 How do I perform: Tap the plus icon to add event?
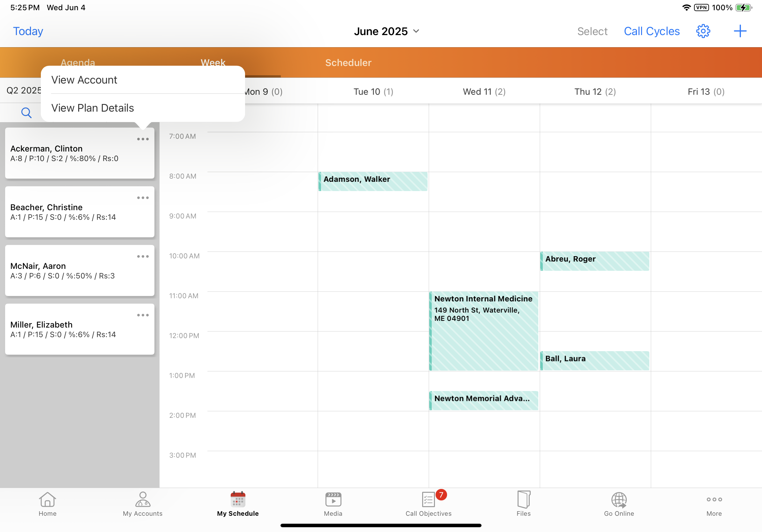pyautogui.click(x=740, y=31)
